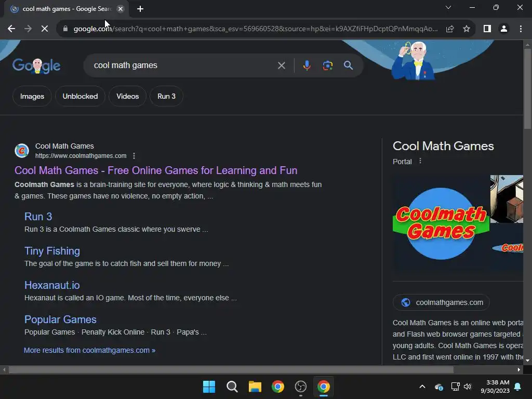
Task: Bookmark this tab with star icon
Action: click(467, 29)
